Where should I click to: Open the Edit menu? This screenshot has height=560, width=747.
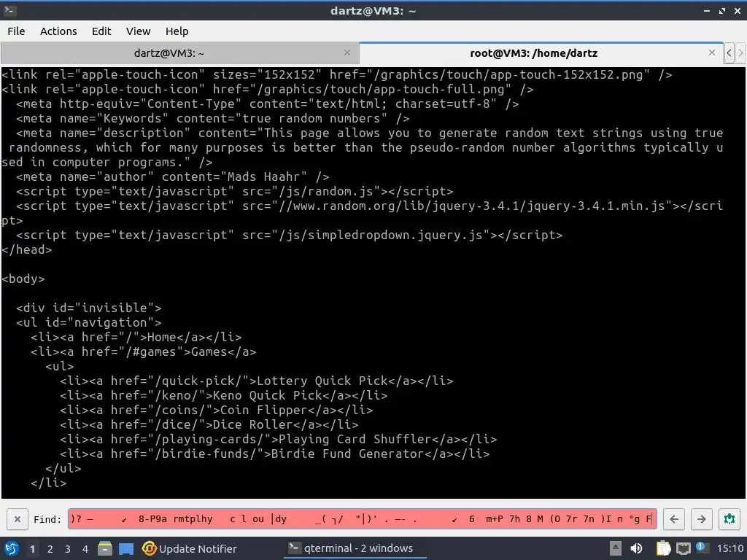[101, 31]
